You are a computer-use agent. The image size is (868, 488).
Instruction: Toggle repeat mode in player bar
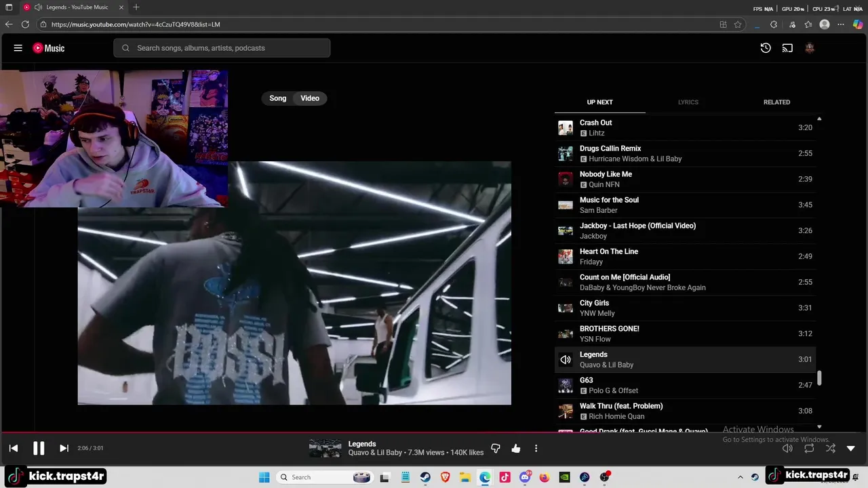click(x=809, y=448)
